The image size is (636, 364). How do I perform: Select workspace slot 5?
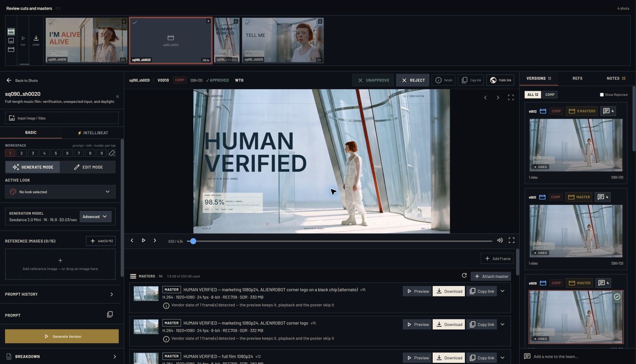(x=56, y=153)
